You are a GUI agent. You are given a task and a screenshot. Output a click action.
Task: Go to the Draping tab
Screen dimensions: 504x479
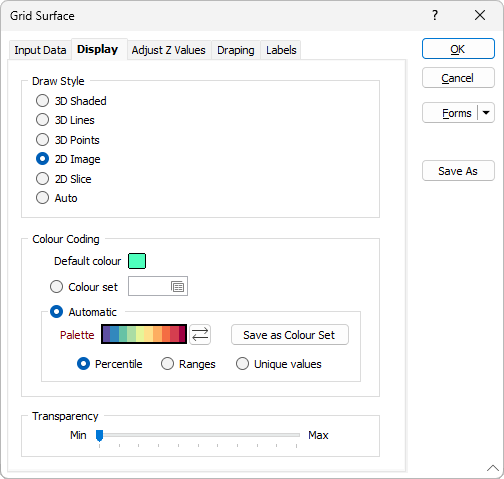(236, 50)
